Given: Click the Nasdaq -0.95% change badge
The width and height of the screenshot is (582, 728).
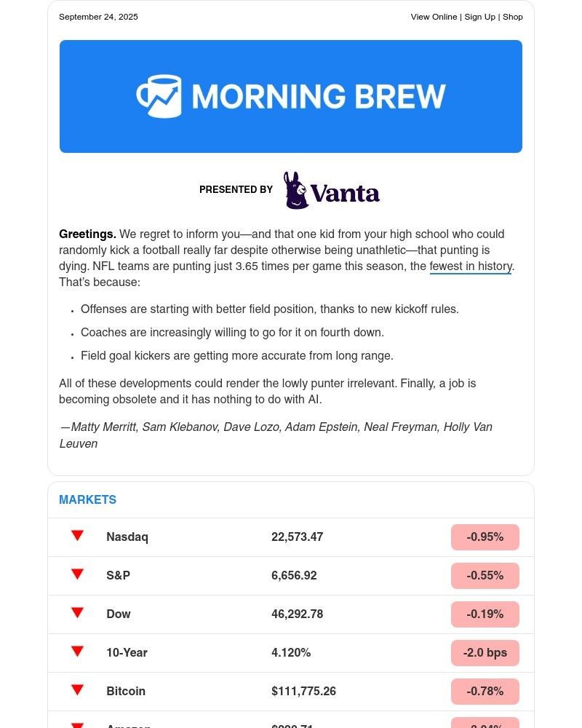Looking at the screenshot, I should [485, 537].
